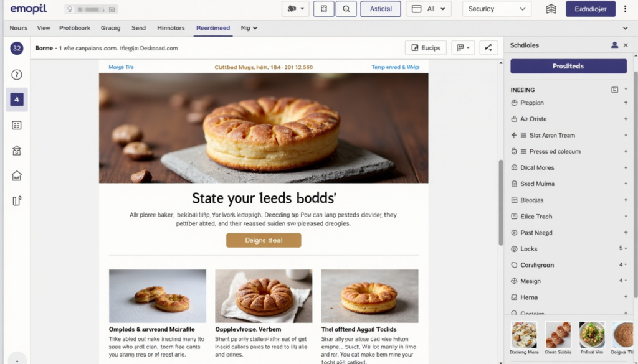Click the help question mark icon in left sidebar
The image size is (638, 364).
(17, 75)
